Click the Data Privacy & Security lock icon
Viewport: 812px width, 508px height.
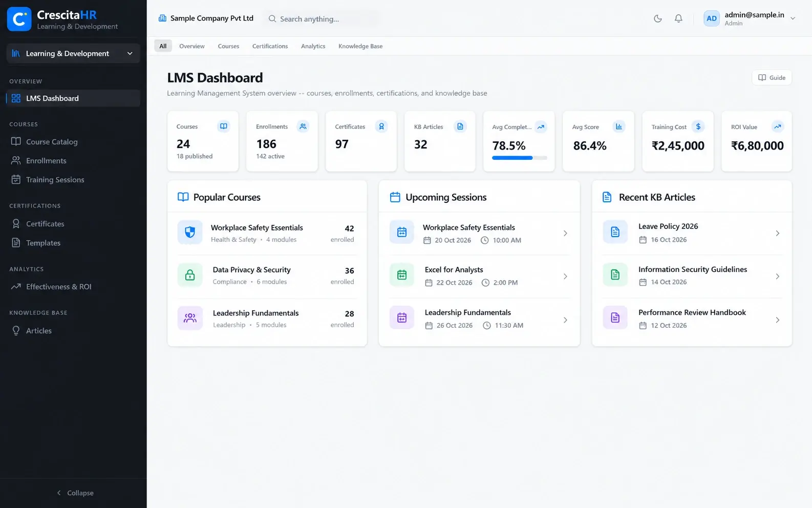pyautogui.click(x=190, y=276)
